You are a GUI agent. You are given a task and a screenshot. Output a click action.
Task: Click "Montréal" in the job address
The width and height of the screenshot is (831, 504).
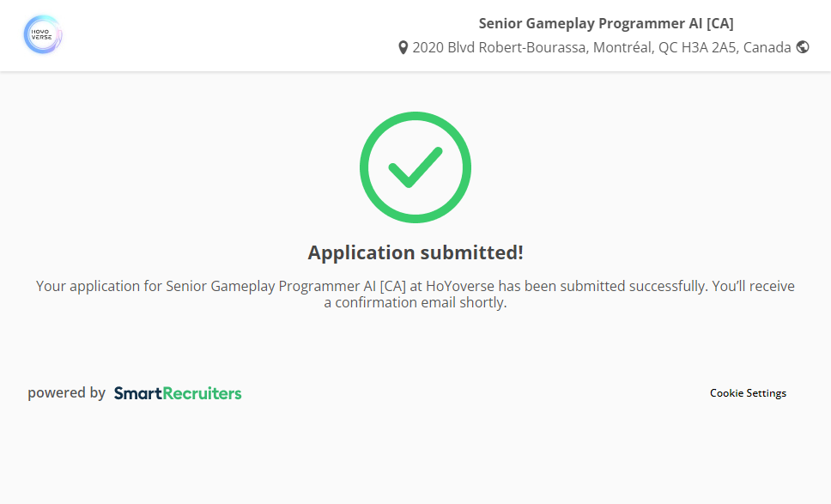623,48
